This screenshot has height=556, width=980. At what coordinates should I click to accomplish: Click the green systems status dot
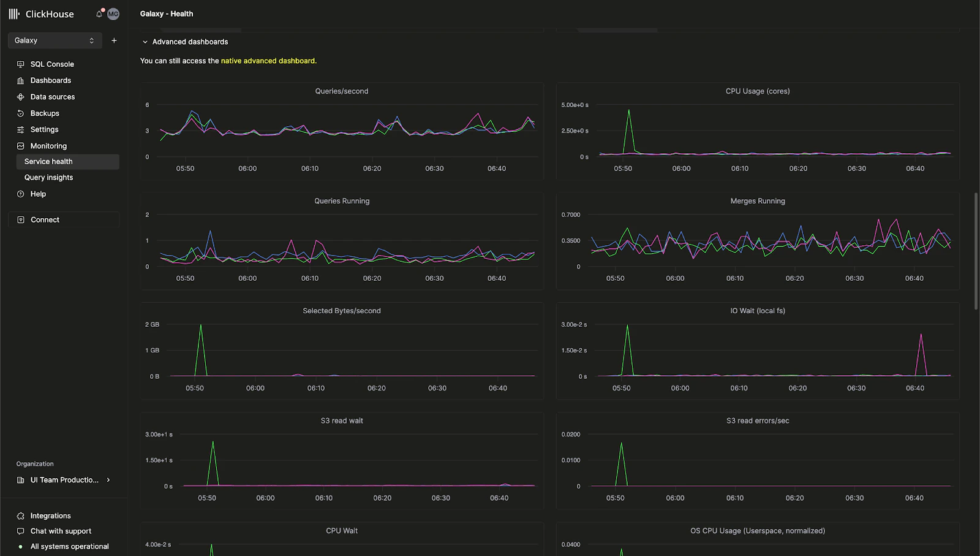[x=21, y=547]
